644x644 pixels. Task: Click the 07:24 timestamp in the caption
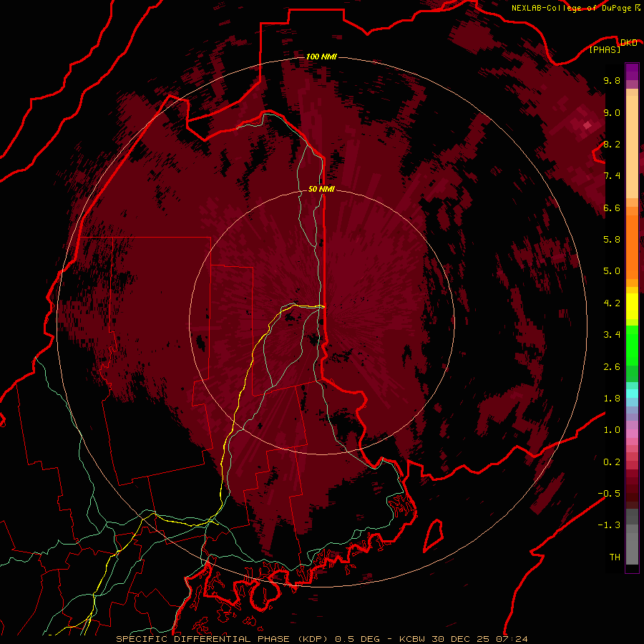(x=512, y=639)
